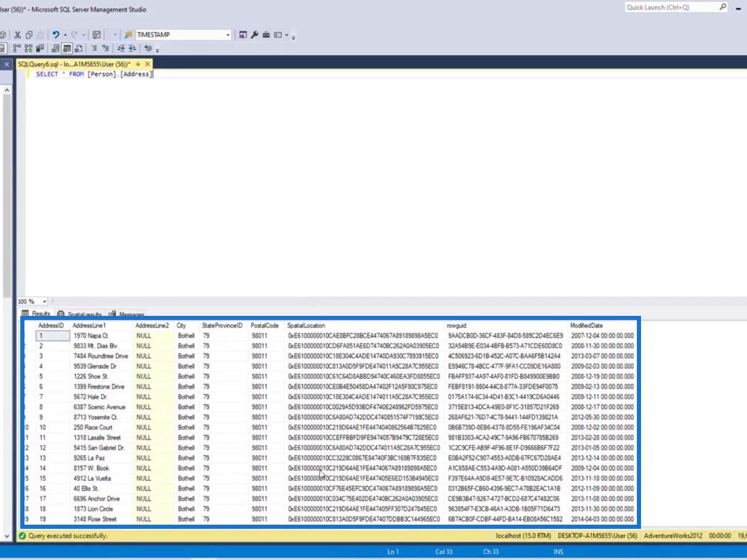Viewport: 747px width, 560px height.
Task: Click 'Query executed successfully.' status message
Action: [68, 536]
